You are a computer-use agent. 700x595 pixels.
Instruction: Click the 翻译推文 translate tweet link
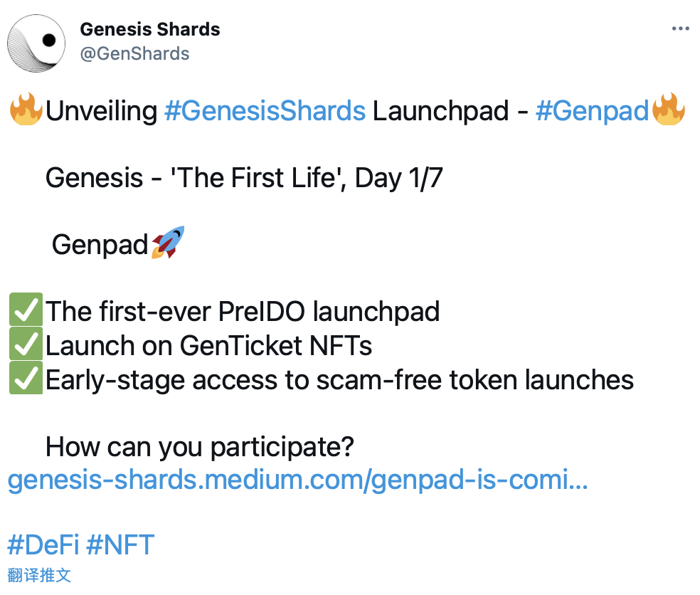click(39, 575)
